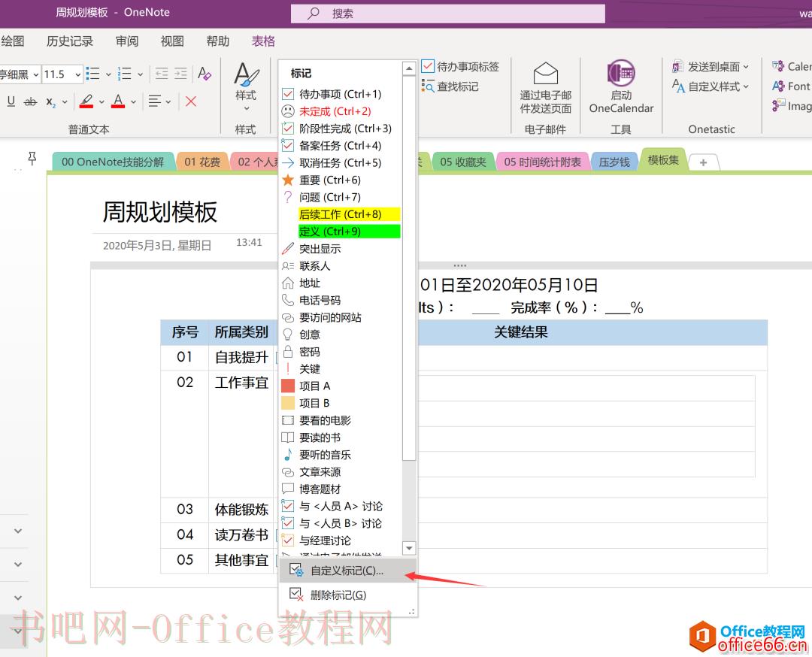The height and width of the screenshot is (657, 812).
Task: Select 重要 (Ctrl+6) star tag
Action: click(x=341, y=180)
